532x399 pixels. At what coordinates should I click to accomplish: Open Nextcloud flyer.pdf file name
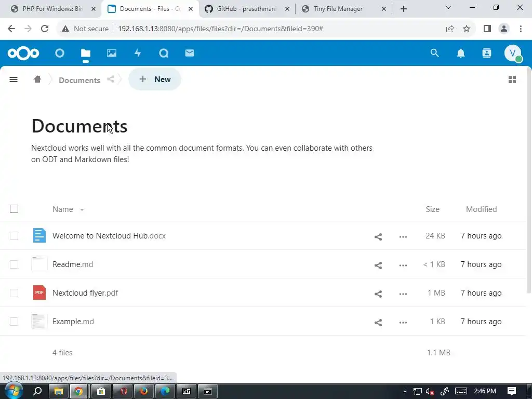click(85, 293)
